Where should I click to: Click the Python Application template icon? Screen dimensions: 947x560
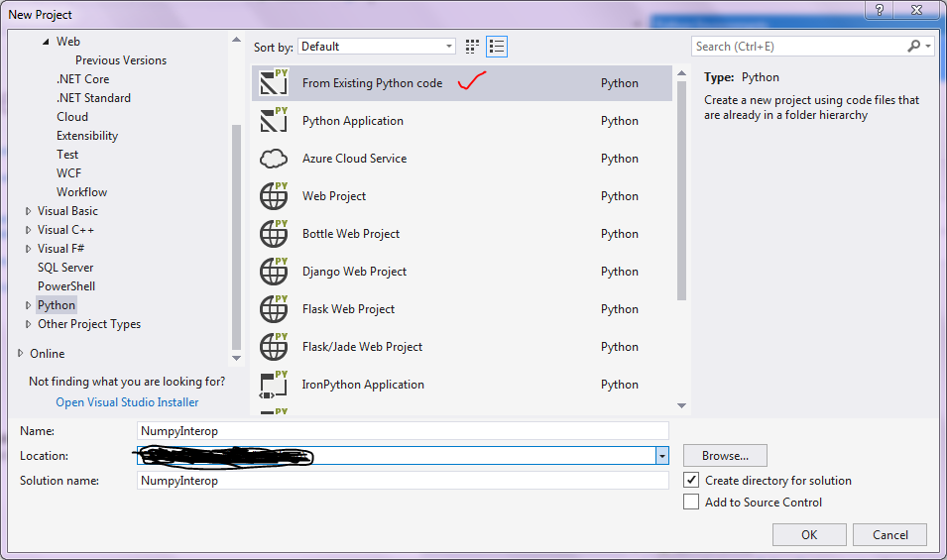click(274, 120)
